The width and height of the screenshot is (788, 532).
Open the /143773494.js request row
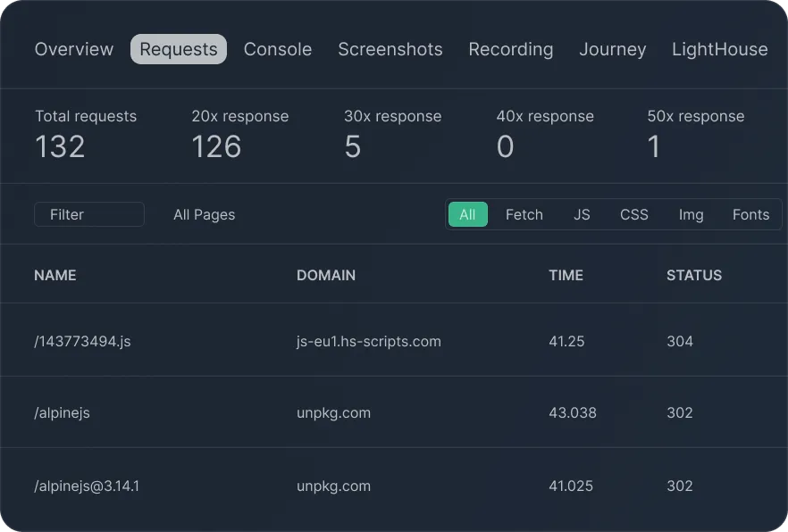[x=394, y=341]
